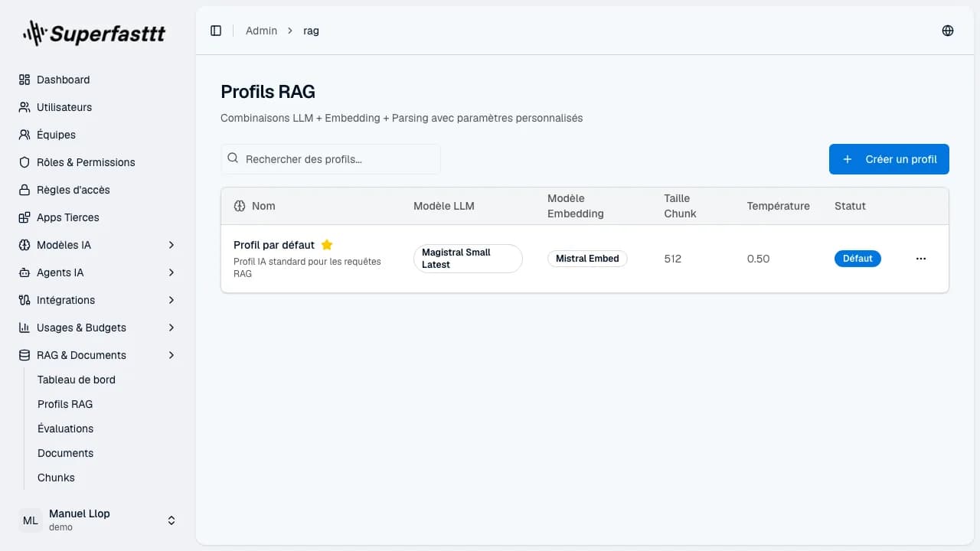980x551 pixels.
Task: Click the brain icon beside Modèles IA
Action: coord(24,245)
